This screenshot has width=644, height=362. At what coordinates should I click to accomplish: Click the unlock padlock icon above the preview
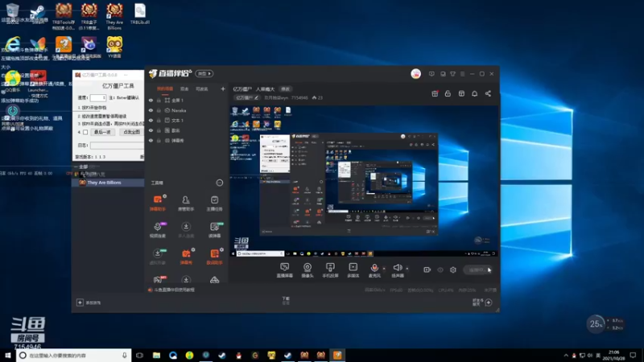[x=448, y=93]
